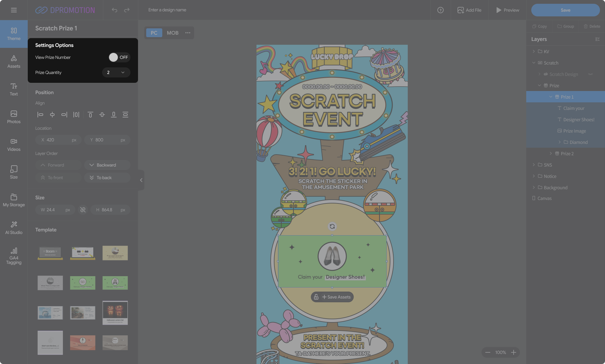This screenshot has width=605, height=364.
Task: Toggle visibility of the Scratch Design layer
Action: coord(590,74)
